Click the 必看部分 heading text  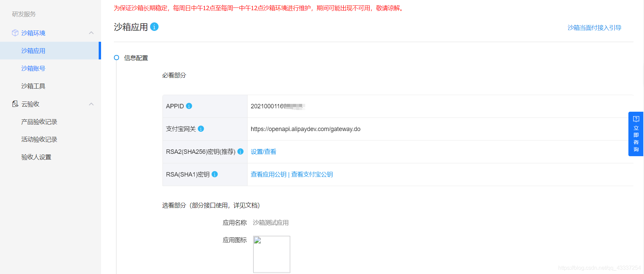click(174, 75)
